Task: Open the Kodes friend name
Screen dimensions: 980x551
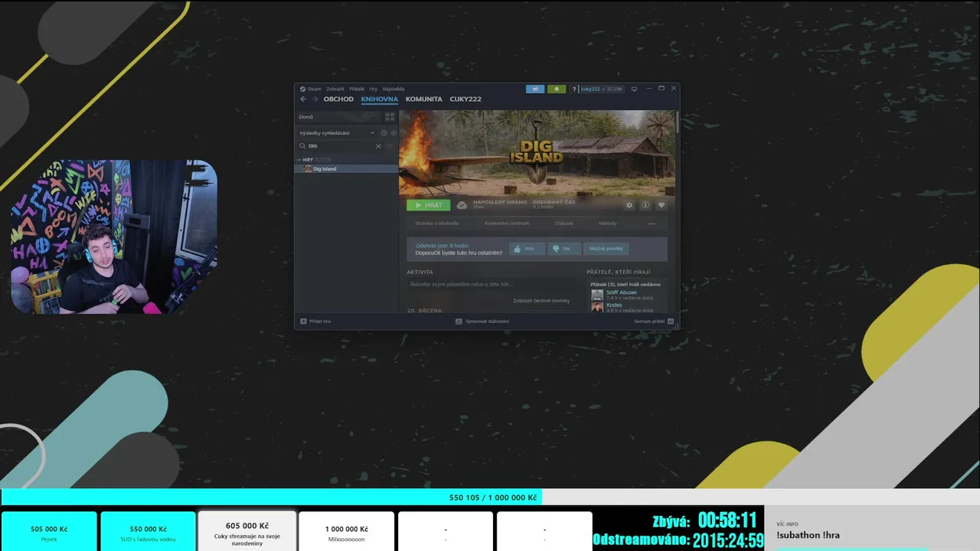Action: pos(614,305)
